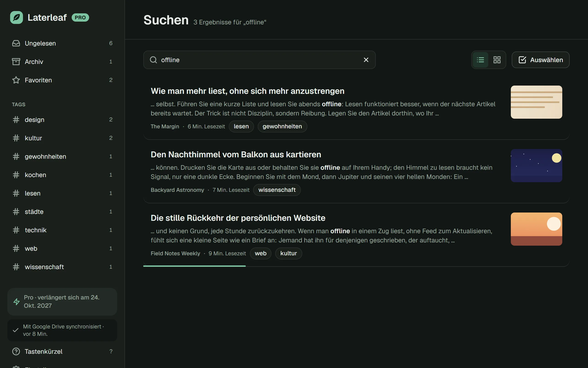Click the Tastenkürzel help circle icon

tap(16, 351)
